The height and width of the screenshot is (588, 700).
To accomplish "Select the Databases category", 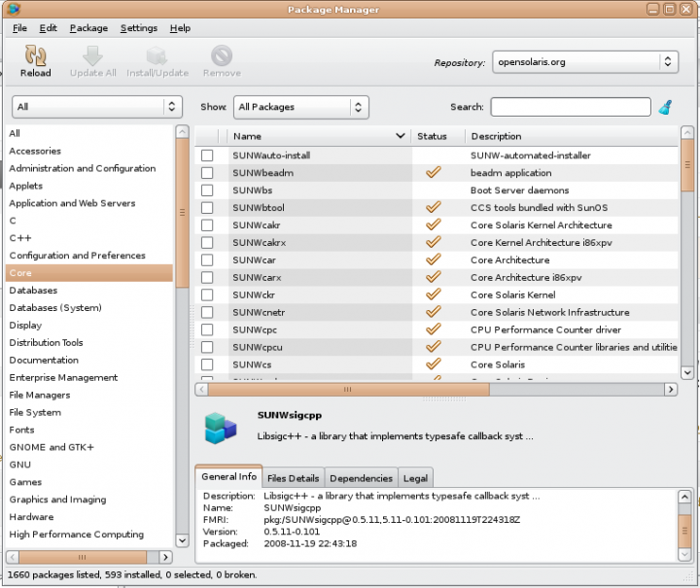I will click(x=89, y=291).
